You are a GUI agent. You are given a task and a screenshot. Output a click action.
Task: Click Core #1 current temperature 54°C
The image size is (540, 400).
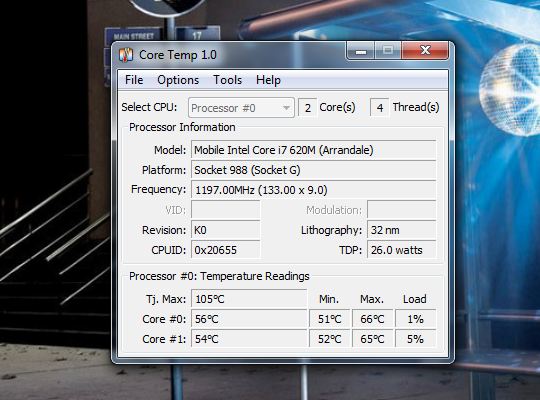(x=249, y=339)
